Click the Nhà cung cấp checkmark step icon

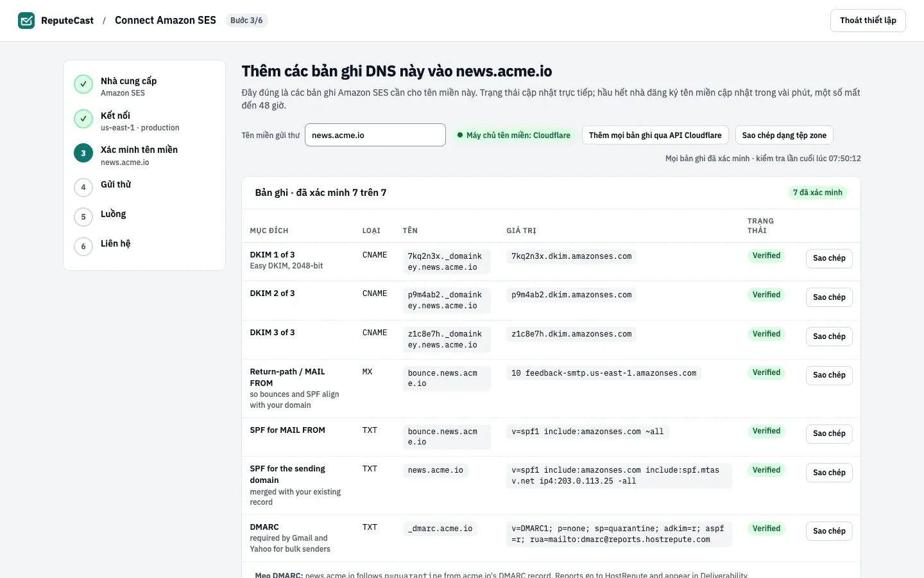(x=83, y=84)
